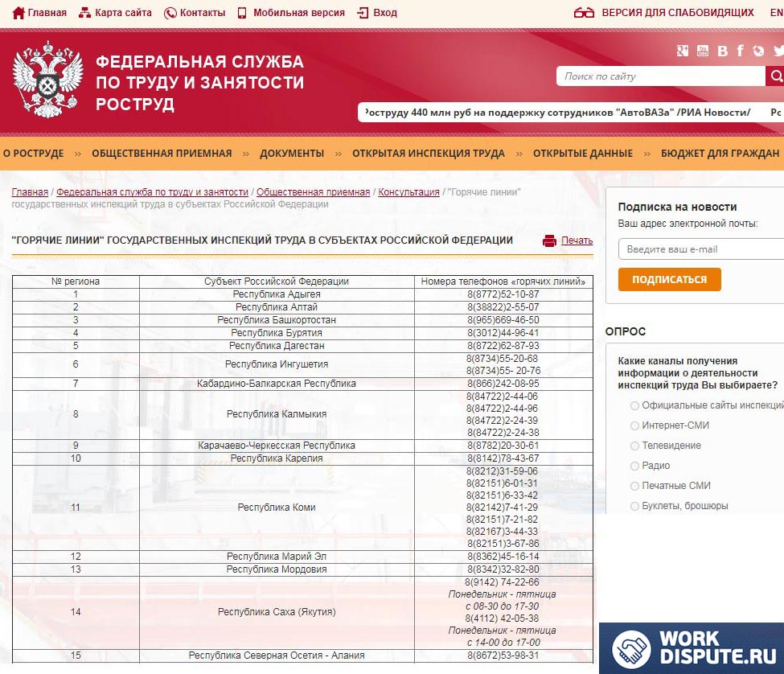The image size is (784, 674).
Task: Select radio option Телевидение
Action: 634,446
